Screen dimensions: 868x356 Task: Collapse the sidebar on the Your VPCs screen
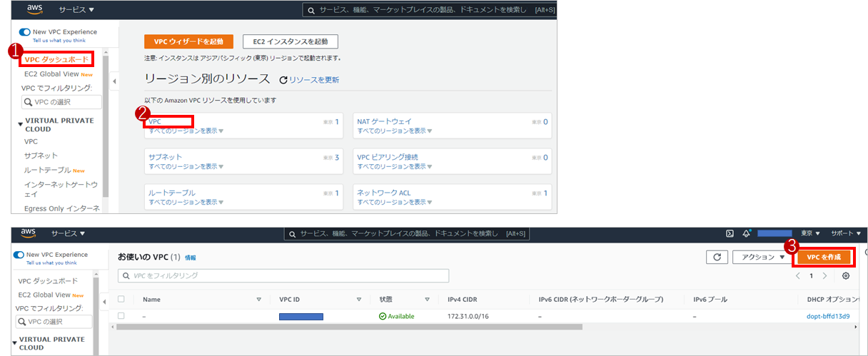(106, 302)
